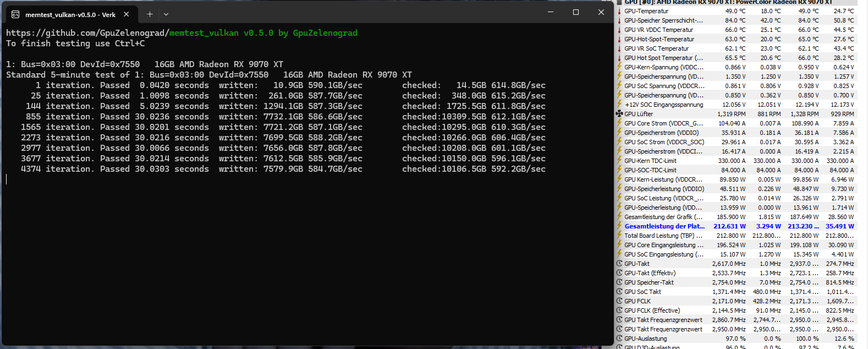Click the lightning icon beside GPU SoC Strom

pyautogui.click(x=619, y=142)
